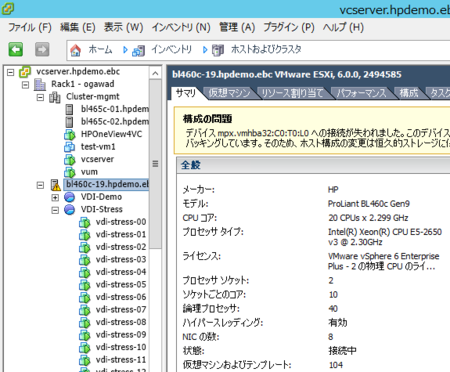450x372 pixels.
Task: Switch to the 仮想マシン tab
Action: coord(229,93)
